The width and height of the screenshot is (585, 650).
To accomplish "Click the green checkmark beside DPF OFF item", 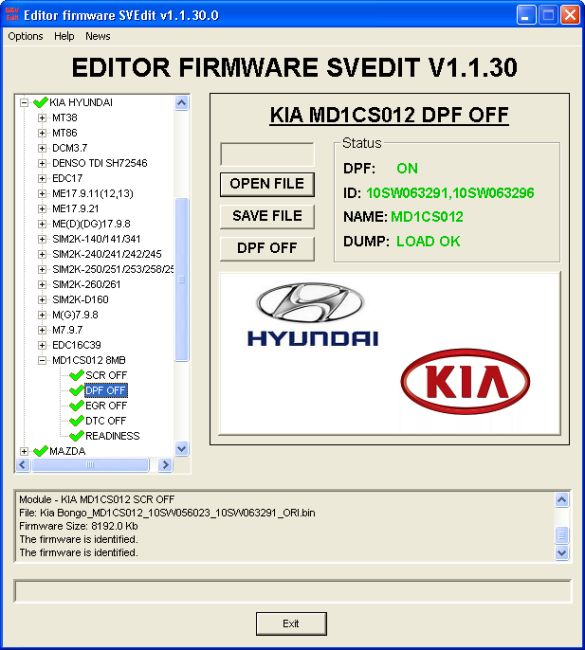I will click(x=77, y=390).
